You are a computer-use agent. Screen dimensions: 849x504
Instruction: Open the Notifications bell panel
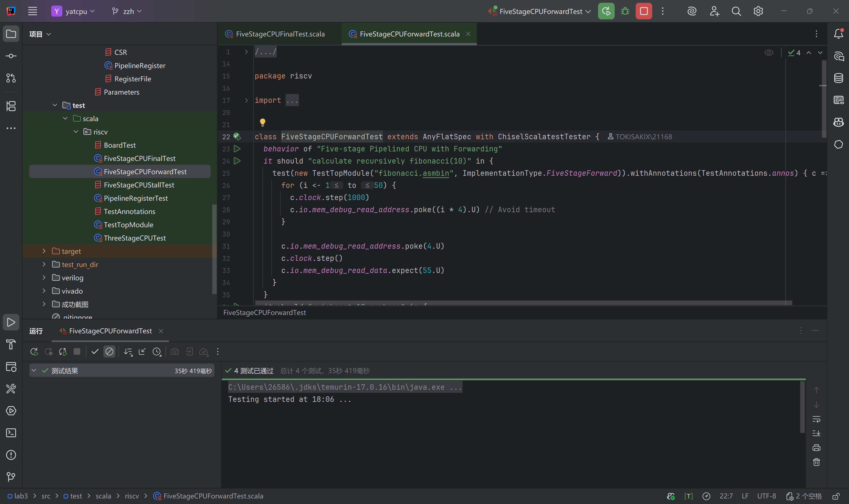tap(838, 34)
